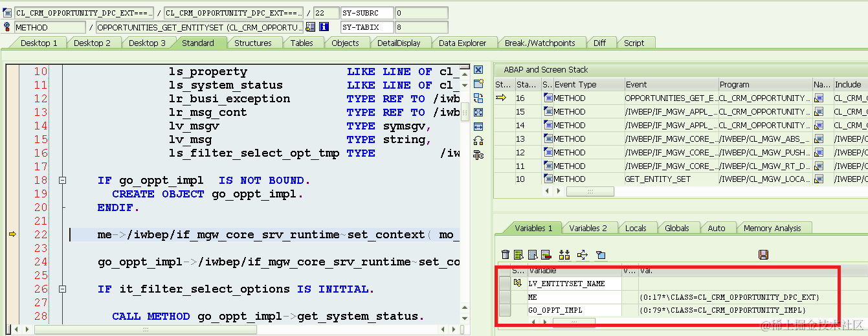
Task: Switch to Desktop 3 tab
Action: (147, 43)
